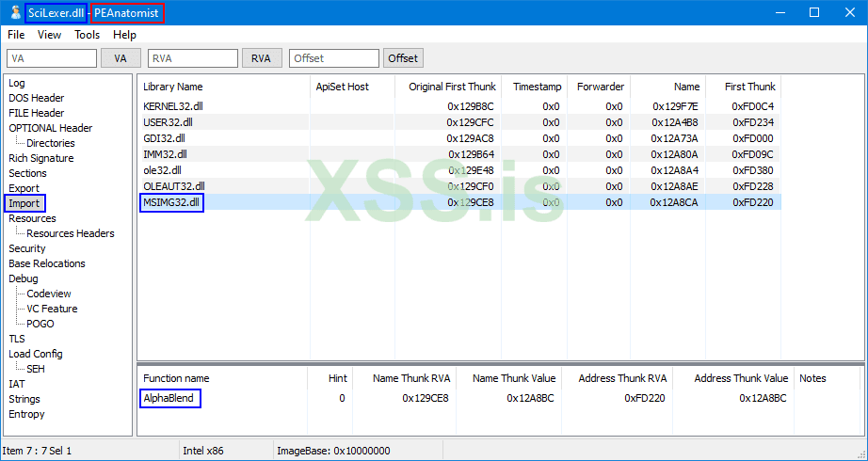The height and width of the screenshot is (461, 868).
Task: Open Resources Headers tree node
Action: (71, 233)
